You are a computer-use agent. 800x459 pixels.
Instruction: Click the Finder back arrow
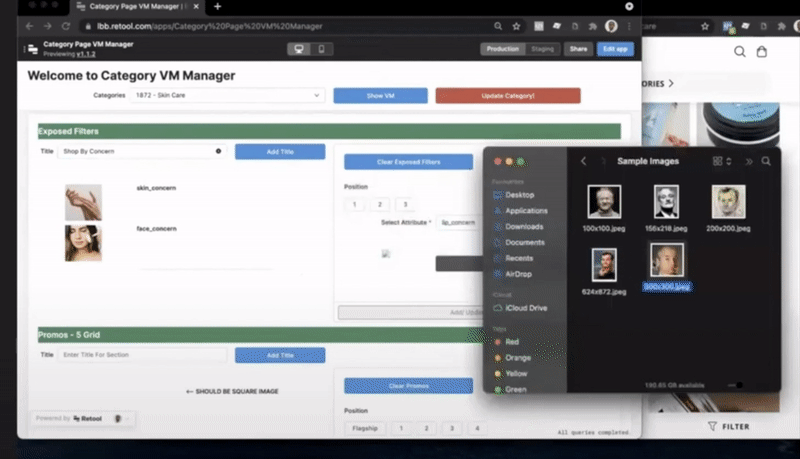pyautogui.click(x=583, y=161)
